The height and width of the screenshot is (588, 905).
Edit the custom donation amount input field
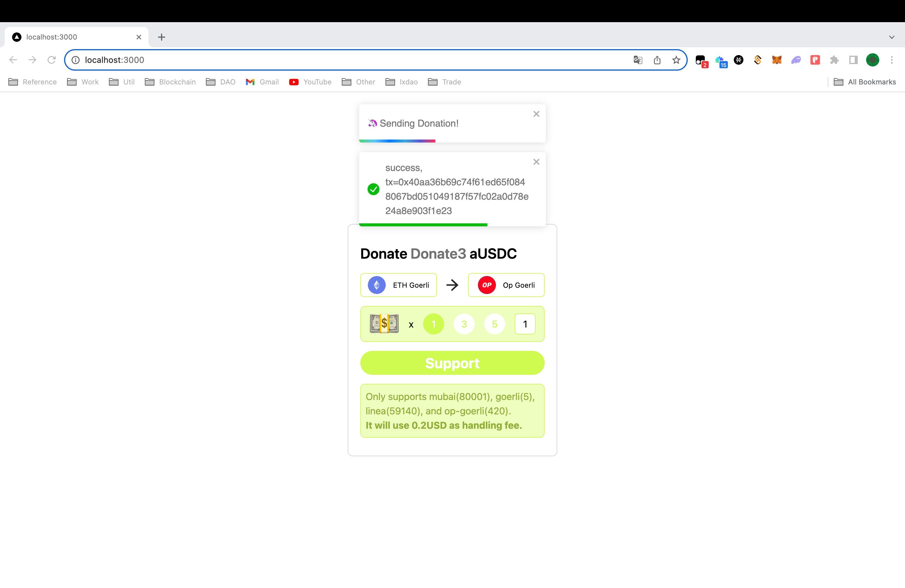pyautogui.click(x=525, y=324)
